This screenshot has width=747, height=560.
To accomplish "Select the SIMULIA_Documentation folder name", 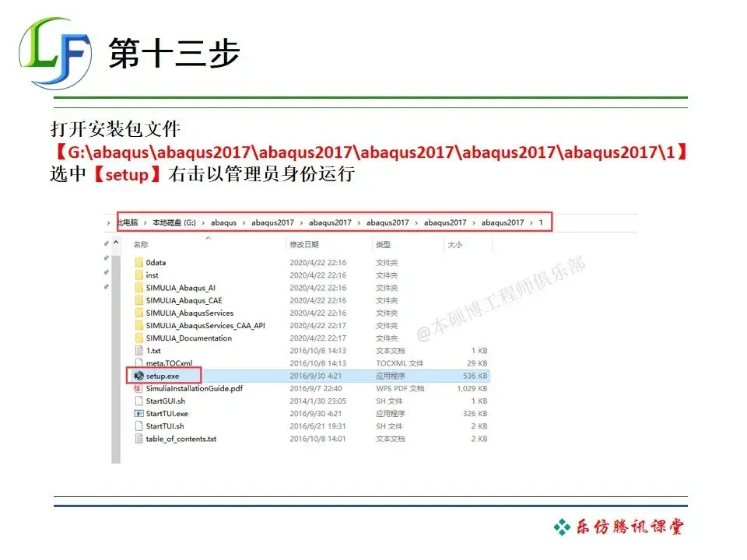I will [188, 338].
